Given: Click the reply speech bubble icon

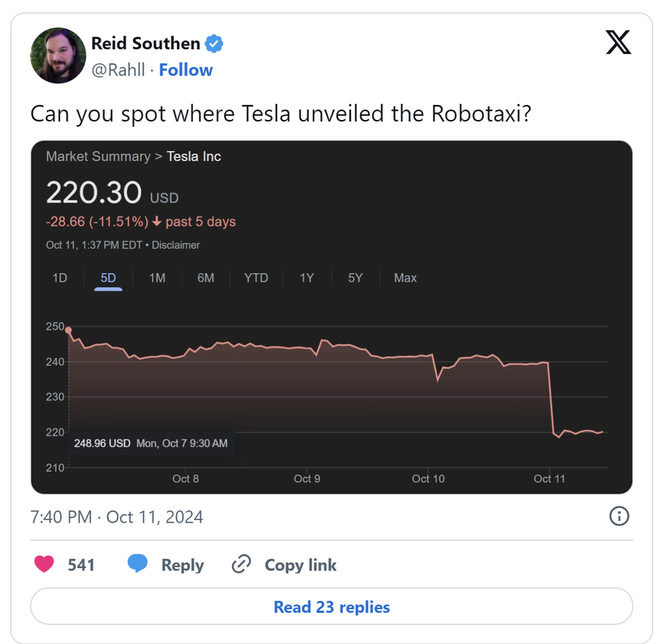Looking at the screenshot, I should (x=137, y=564).
